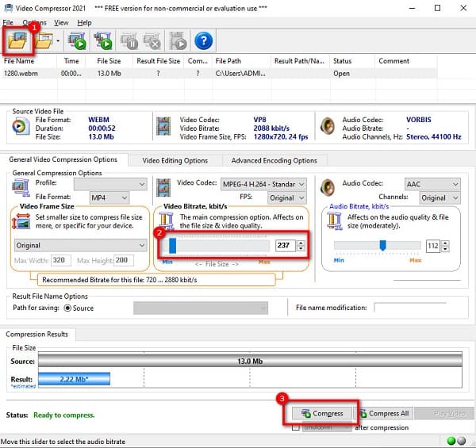Image resolution: width=476 pixels, height=448 pixels.
Task: Cancel compression toolbar icon
Action: coord(152,40)
